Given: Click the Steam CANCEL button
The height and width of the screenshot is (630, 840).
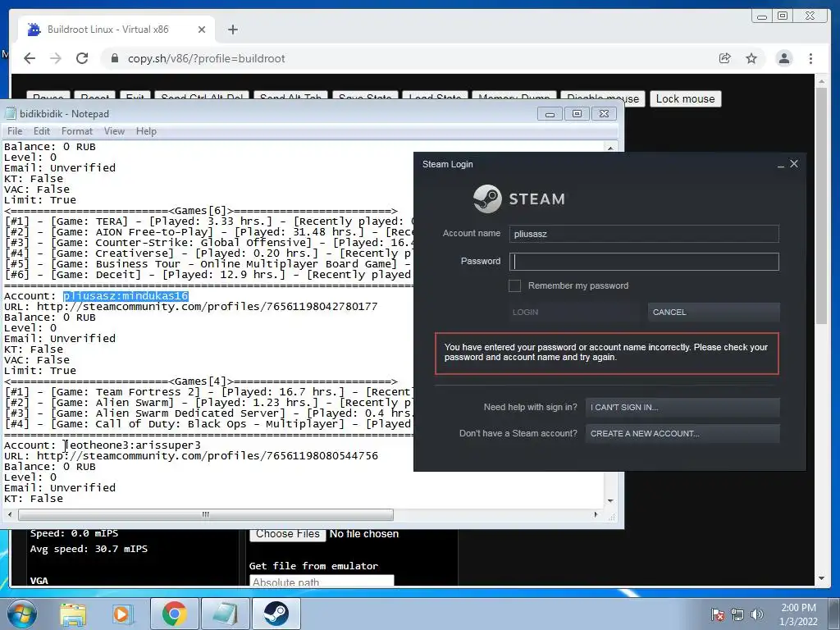Looking at the screenshot, I should coord(714,312).
